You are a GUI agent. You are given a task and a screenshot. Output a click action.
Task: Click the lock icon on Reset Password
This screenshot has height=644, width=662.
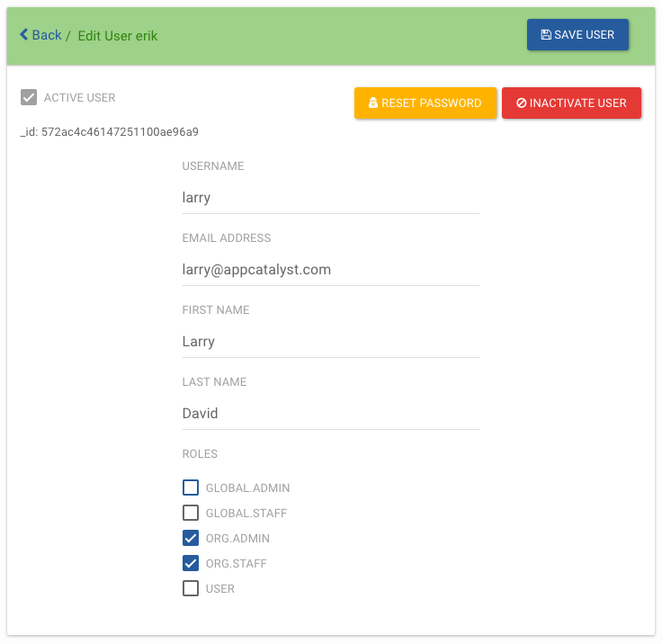(372, 103)
